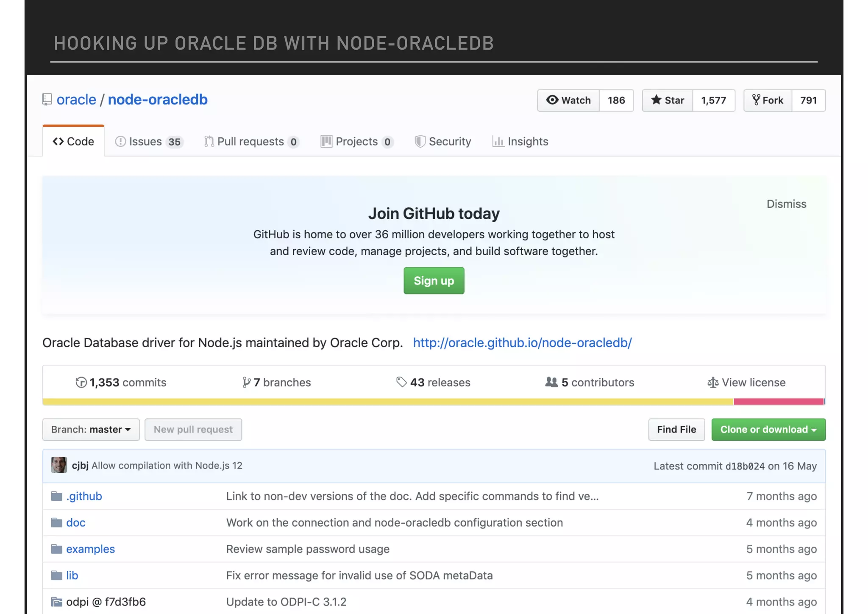Dismiss the Join GitHub banner
The image size is (868, 614).
pos(787,204)
